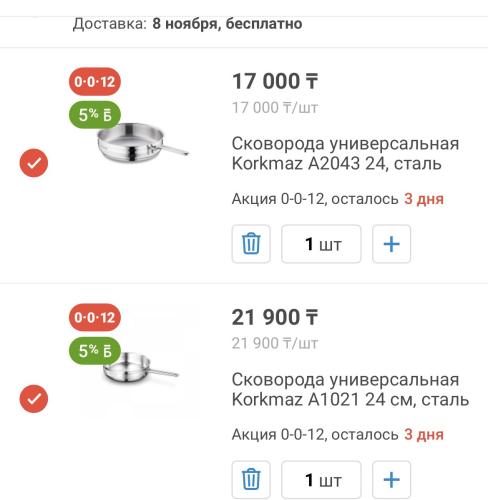Delete the Korkmaz A1021 pan from cart
This screenshot has width=488, height=500.
[251, 480]
